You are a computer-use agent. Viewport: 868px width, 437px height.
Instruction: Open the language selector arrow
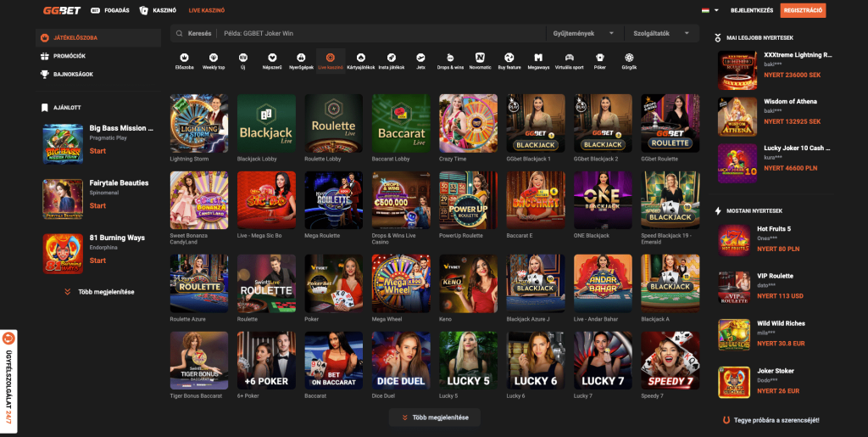click(x=716, y=10)
